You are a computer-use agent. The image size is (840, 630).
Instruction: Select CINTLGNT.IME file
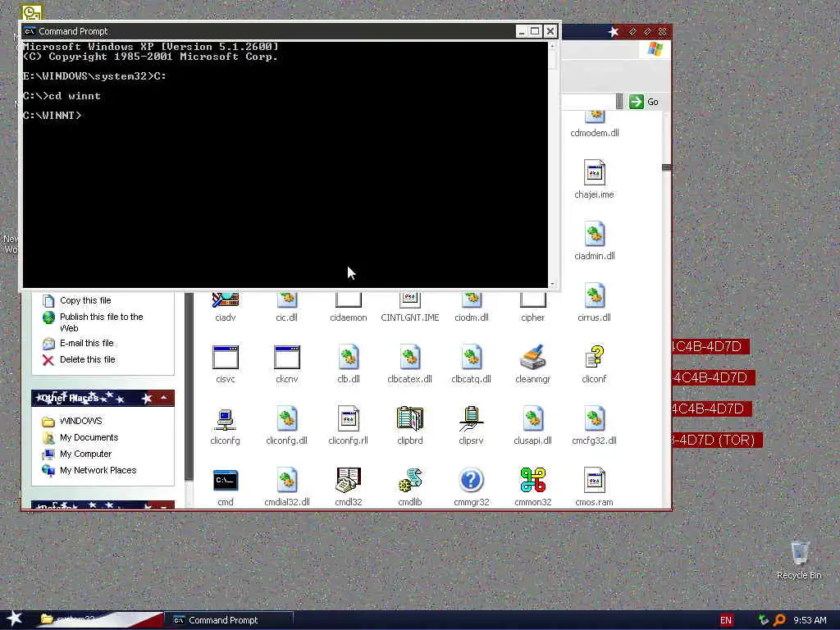click(x=410, y=307)
